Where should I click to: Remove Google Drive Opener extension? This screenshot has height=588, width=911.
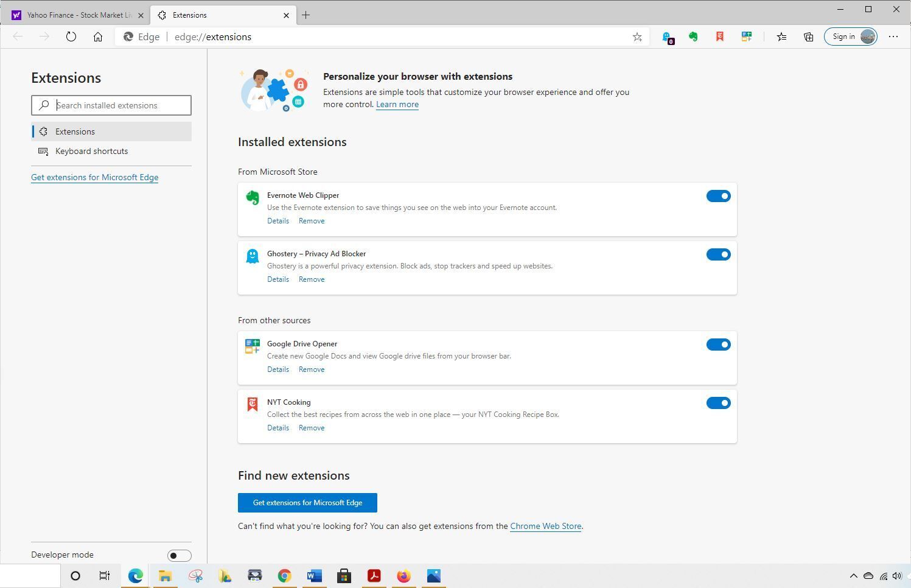point(312,369)
